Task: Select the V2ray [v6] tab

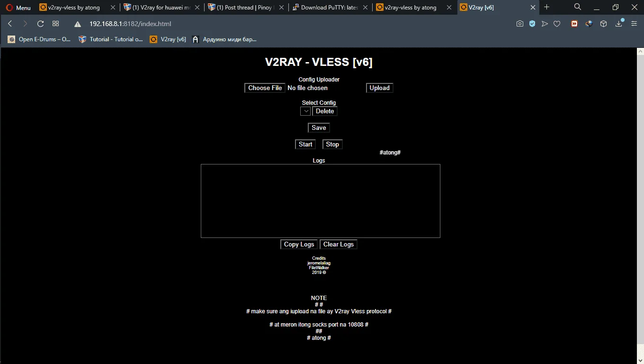Action: (498, 8)
